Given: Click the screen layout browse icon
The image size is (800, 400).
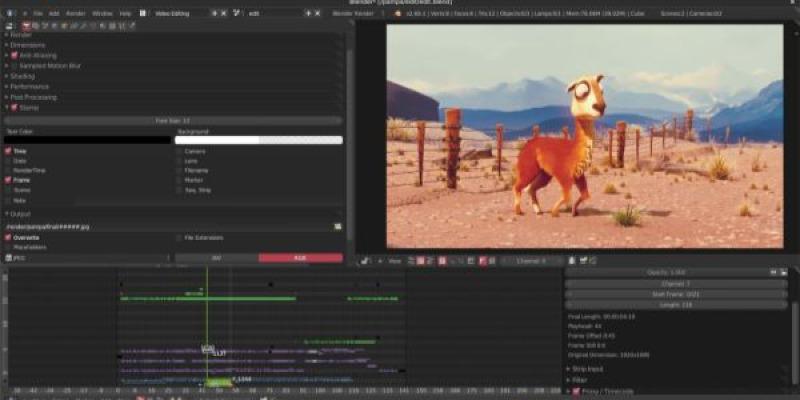Looking at the screenshot, I should tap(144, 13).
